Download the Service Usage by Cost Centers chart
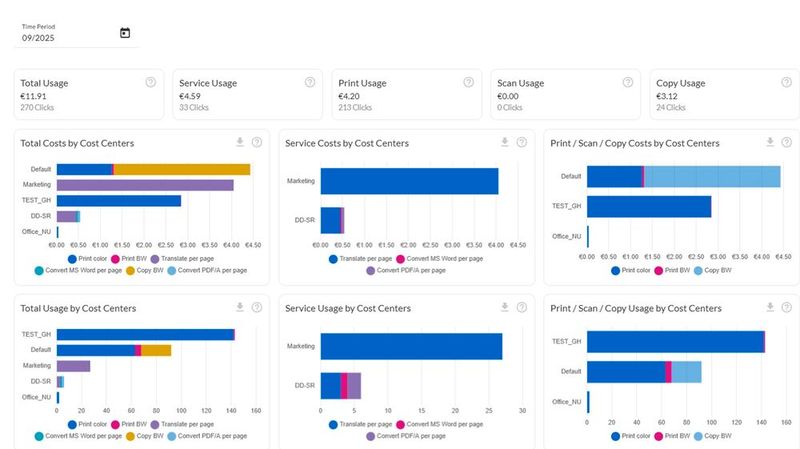 505,307
